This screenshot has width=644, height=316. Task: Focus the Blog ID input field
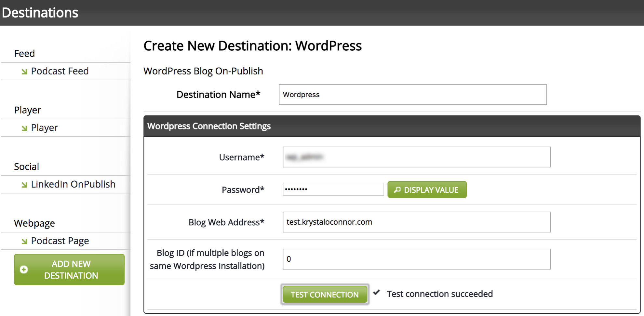pos(417,259)
